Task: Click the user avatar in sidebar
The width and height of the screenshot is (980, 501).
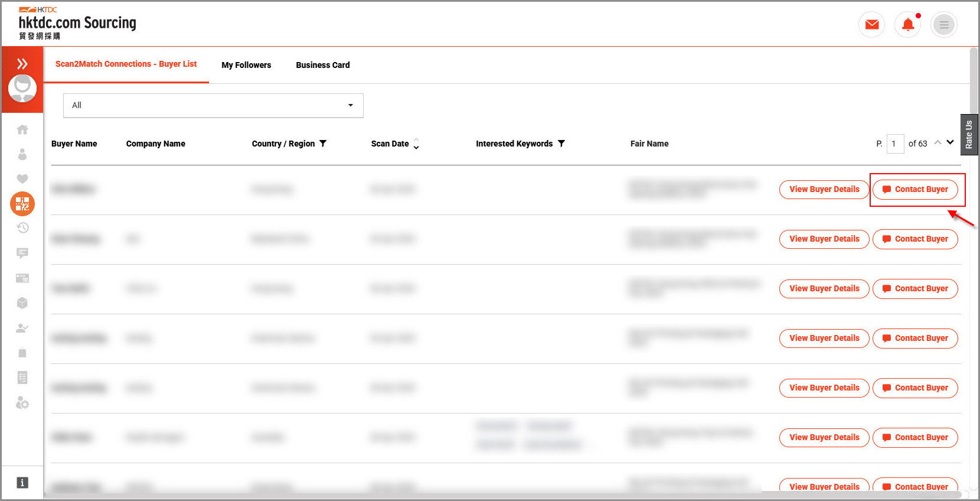Action: click(22, 89)
